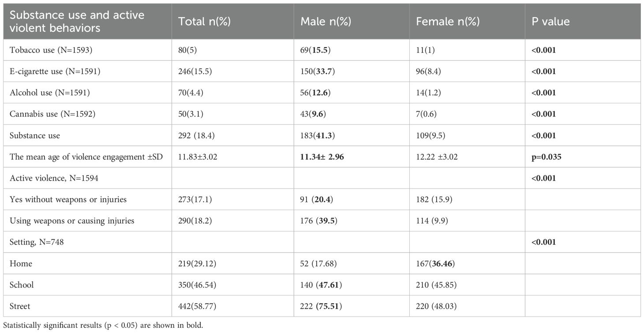Image resolution: width=644 pixels, height=333 pixels.
Task: Click the 'E-cigarette use (N=1591)' row label
Action: [x=55, y=72]
